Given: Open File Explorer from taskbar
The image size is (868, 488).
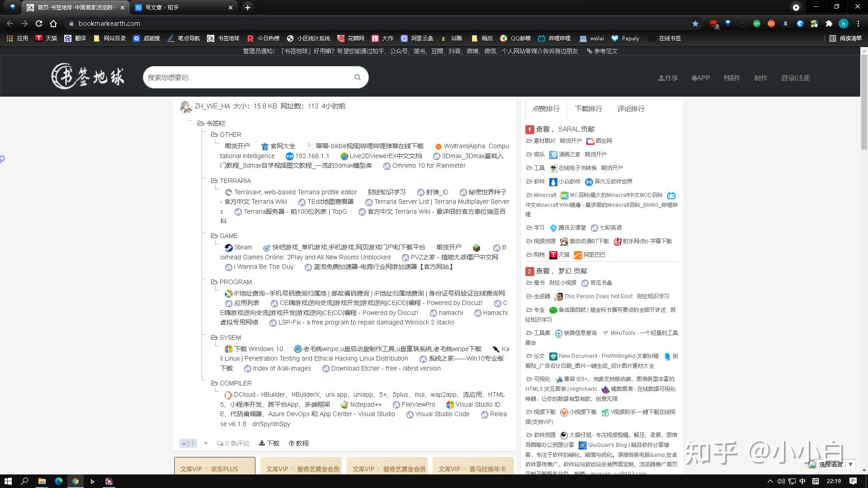Looking at the screenshot, I should pos(42,481).
